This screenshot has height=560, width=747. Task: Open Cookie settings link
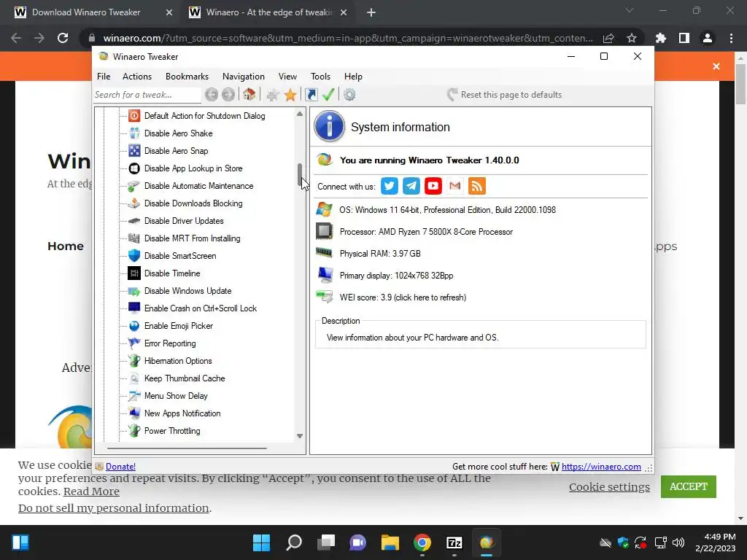609,486
